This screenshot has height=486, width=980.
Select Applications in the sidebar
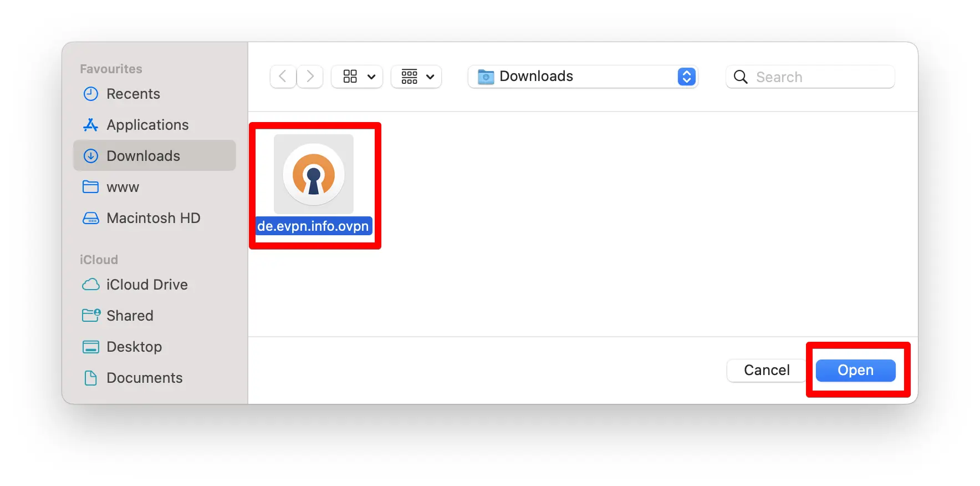154,125
